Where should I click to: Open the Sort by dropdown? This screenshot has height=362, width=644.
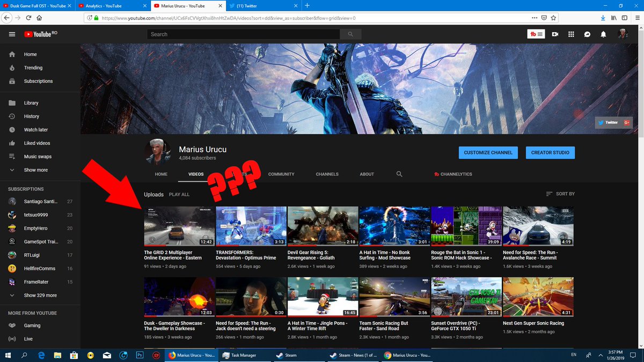[x=560, y=194]
